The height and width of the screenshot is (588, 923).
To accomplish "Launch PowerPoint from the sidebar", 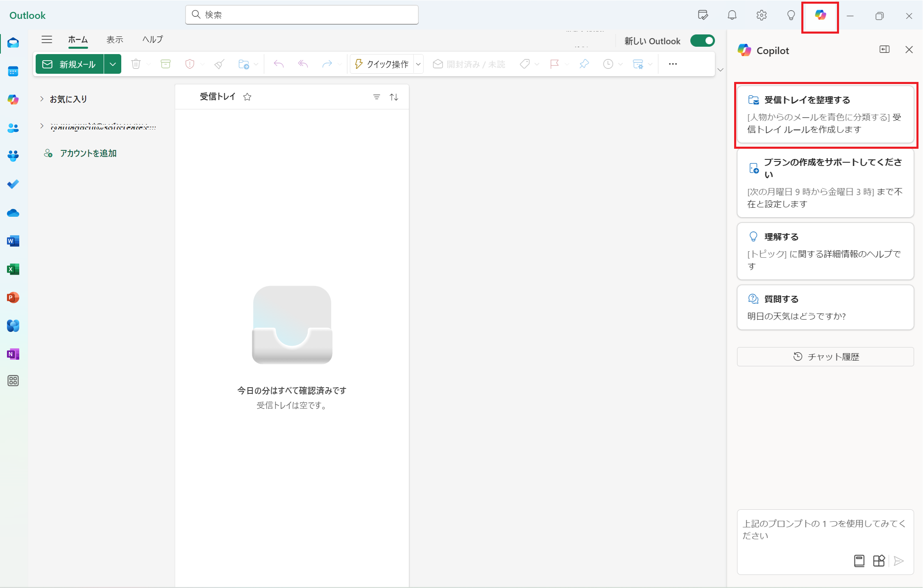I will pyautogui.click(x=13, y=297).
